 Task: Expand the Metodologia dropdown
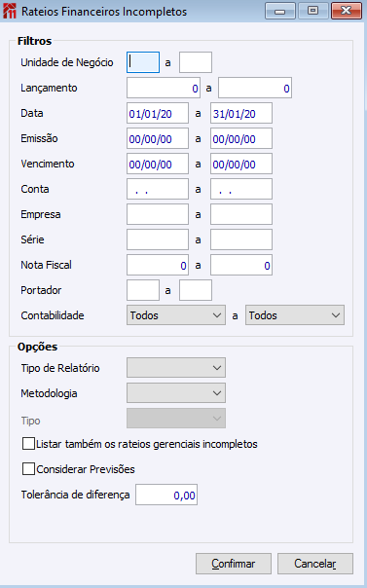(x=176, y=393)
